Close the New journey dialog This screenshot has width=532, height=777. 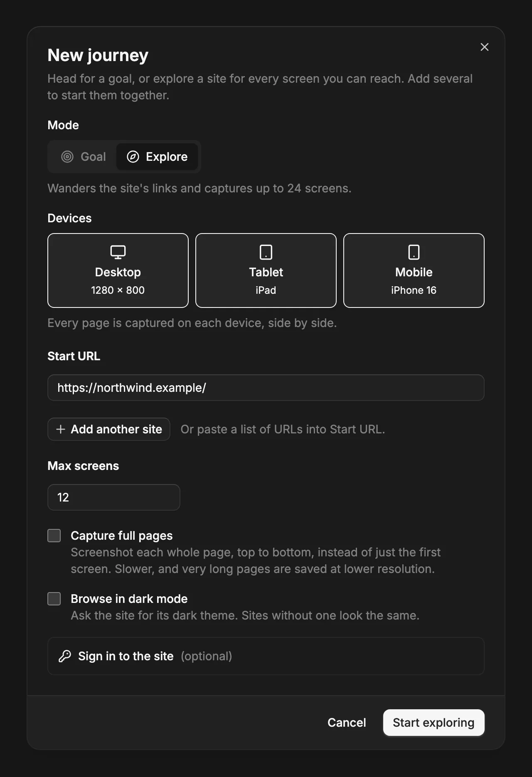484,47
